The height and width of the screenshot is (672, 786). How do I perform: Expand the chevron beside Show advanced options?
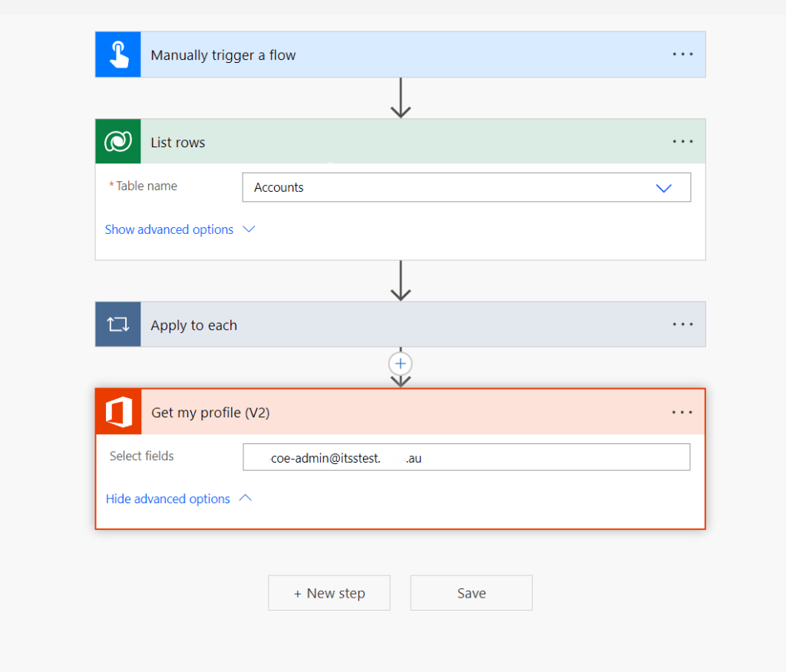[x=249, y=229]
